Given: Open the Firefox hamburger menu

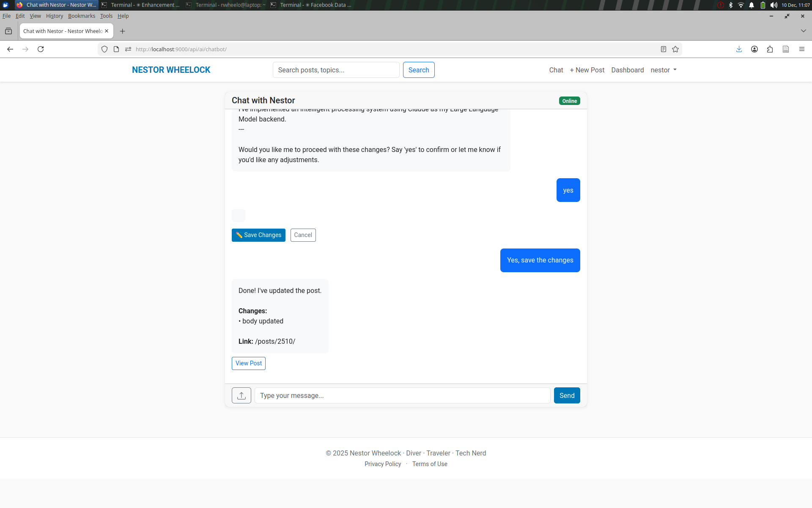Looking at the screenshot, I should [x=802, y=49].
